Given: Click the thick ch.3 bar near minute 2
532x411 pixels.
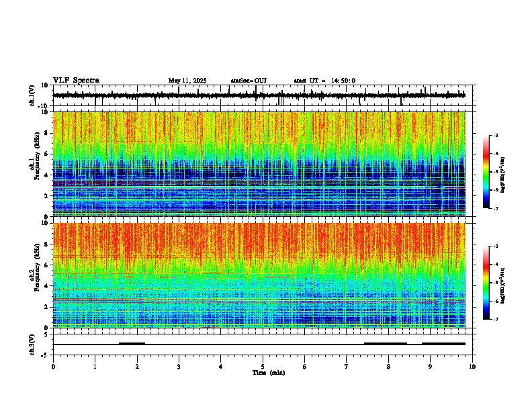Looking at the screenshot, I should tap(132, 344).
